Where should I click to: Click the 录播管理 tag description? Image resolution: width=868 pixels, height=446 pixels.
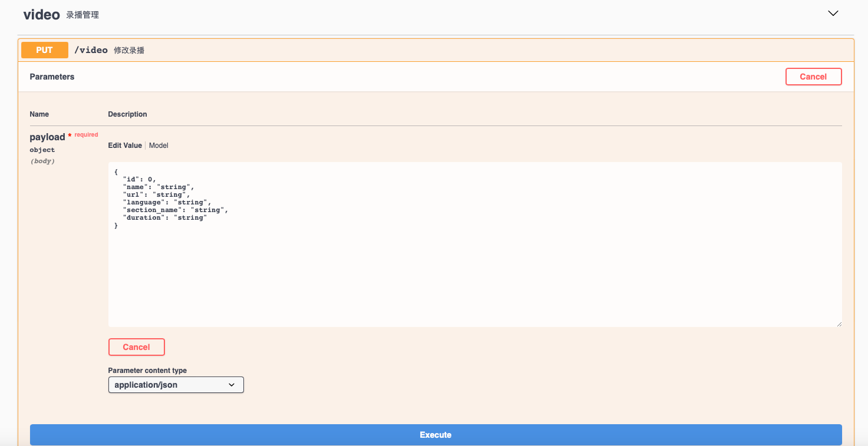tap(82, 15)
